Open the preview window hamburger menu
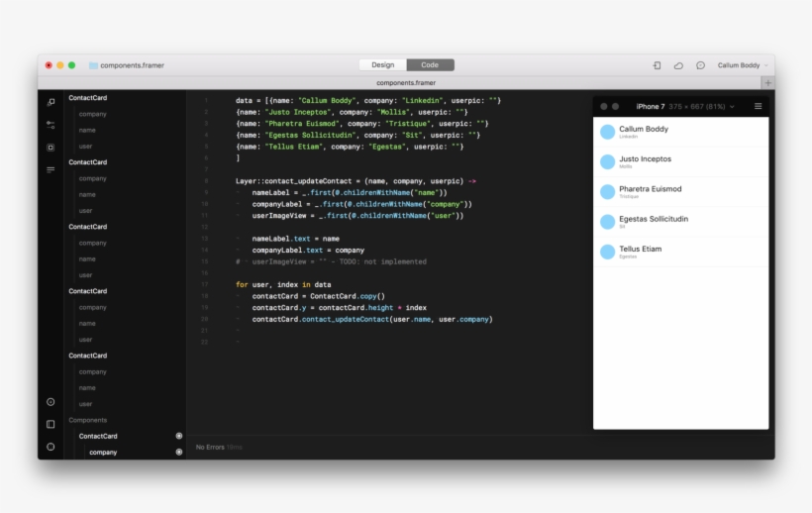 point(758,106)
